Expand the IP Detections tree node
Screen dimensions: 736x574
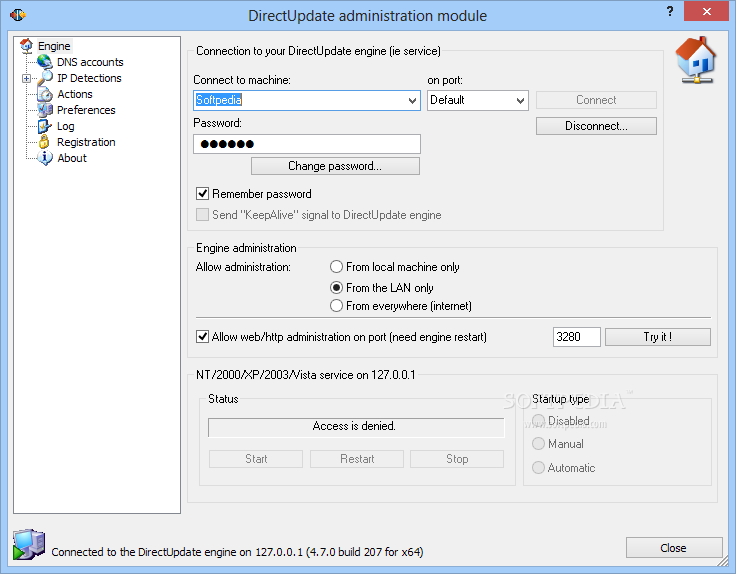tap(27, 78)
